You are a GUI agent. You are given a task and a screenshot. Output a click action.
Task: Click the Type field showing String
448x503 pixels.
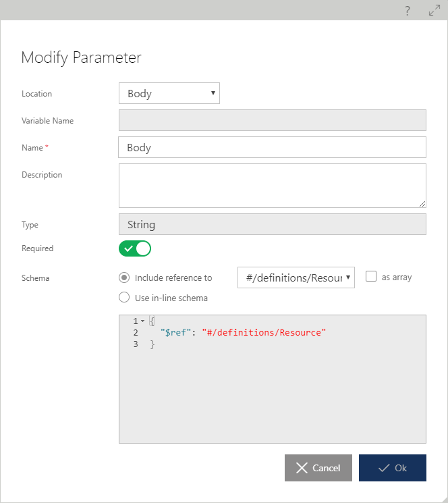point(273,224)
